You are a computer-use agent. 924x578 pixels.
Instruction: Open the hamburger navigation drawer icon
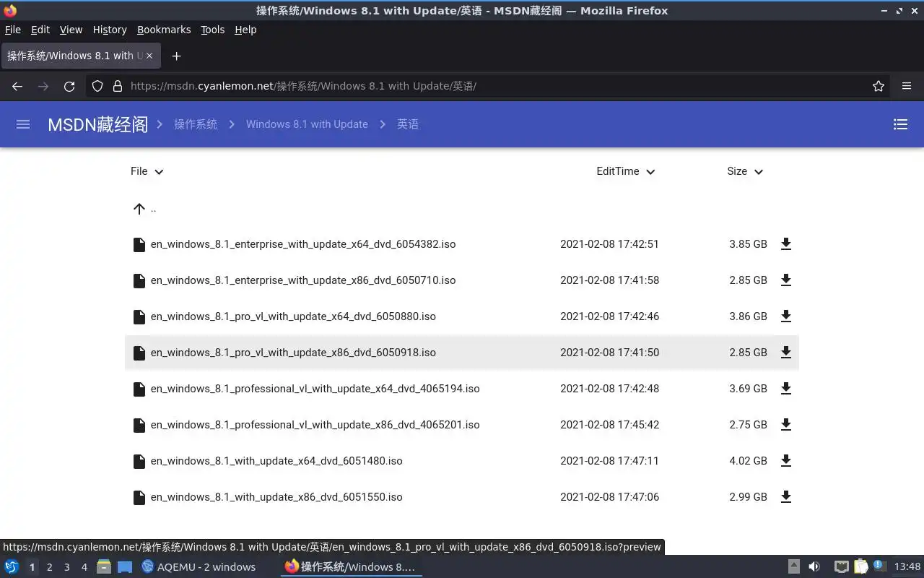pos(23,124)
